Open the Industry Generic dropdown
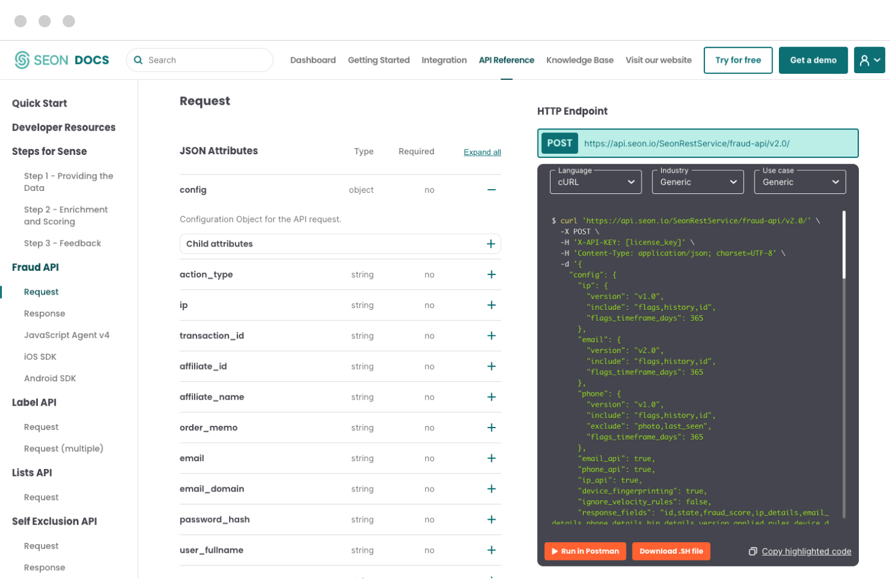The image size is (890, 588). [x=698, y=182]
